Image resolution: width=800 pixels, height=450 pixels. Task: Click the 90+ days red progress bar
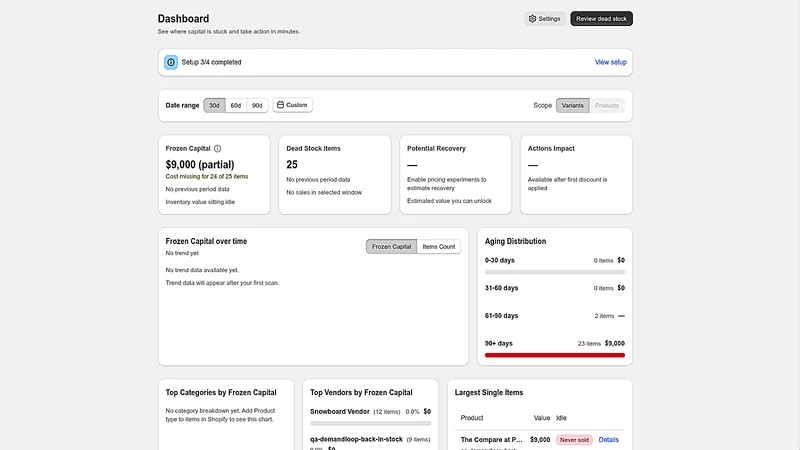[555, 355]
